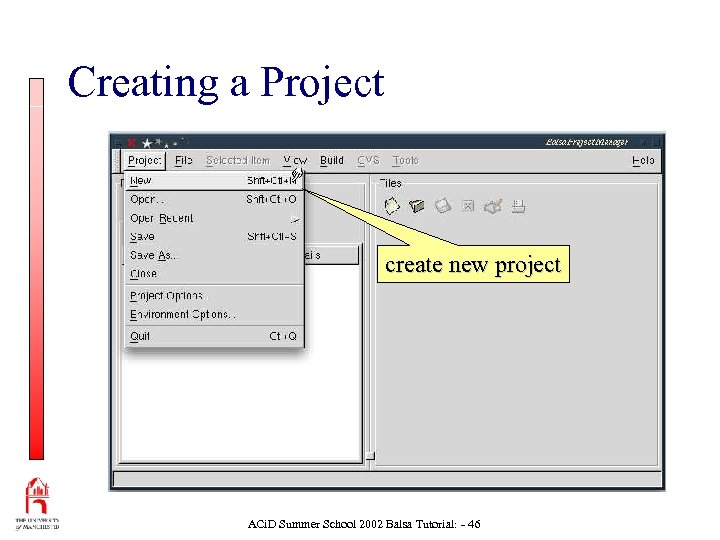Click the pane divider handle below file list
Image resolution: width=720 pixels, height=540 pixels.
(370, 456)
